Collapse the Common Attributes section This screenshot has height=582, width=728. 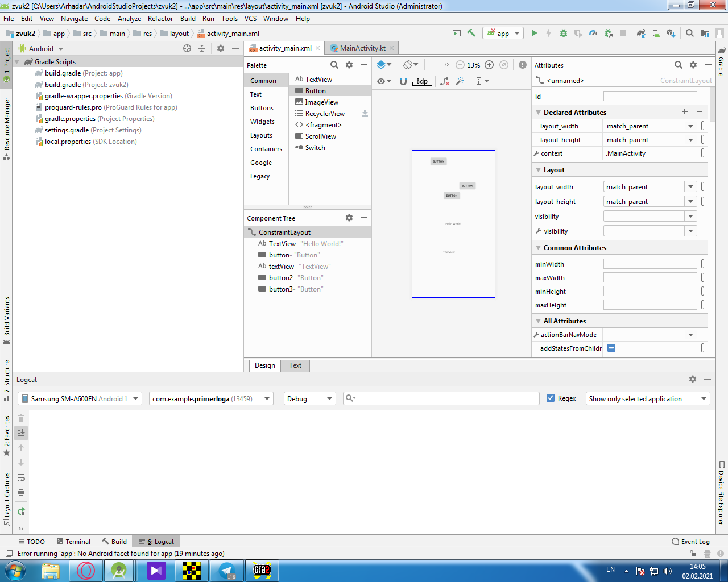tap(538, 248)
